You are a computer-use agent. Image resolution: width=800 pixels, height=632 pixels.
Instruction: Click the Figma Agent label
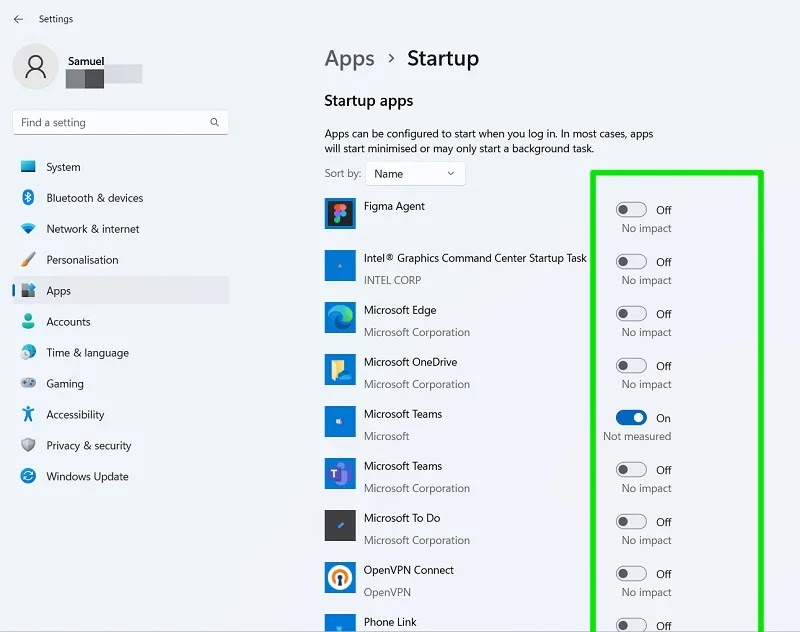394,206
